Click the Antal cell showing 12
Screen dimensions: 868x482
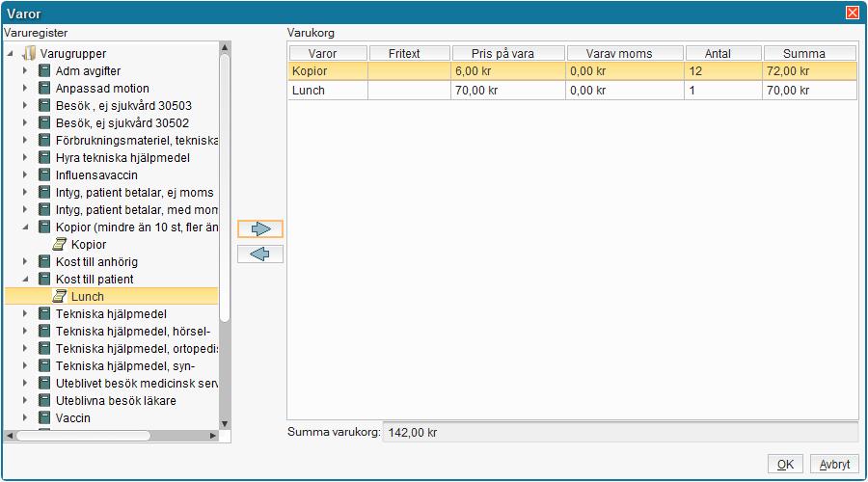point(723,70)
